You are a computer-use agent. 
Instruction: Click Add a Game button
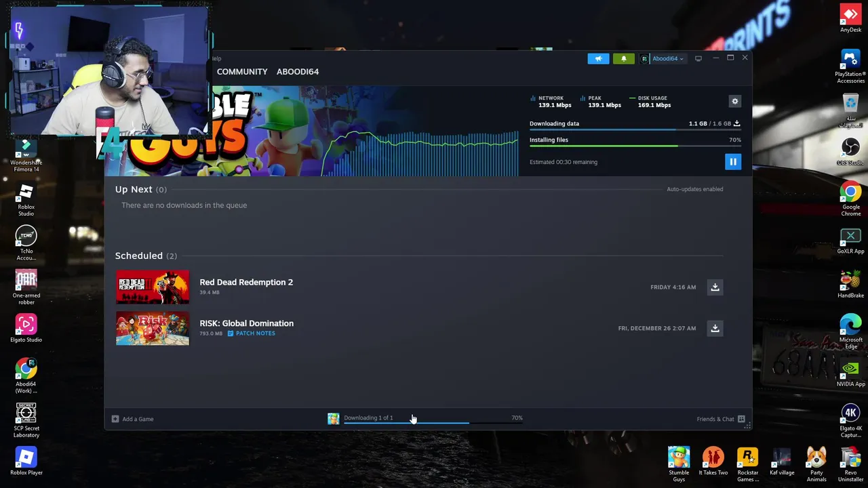(x=133, y=419)
